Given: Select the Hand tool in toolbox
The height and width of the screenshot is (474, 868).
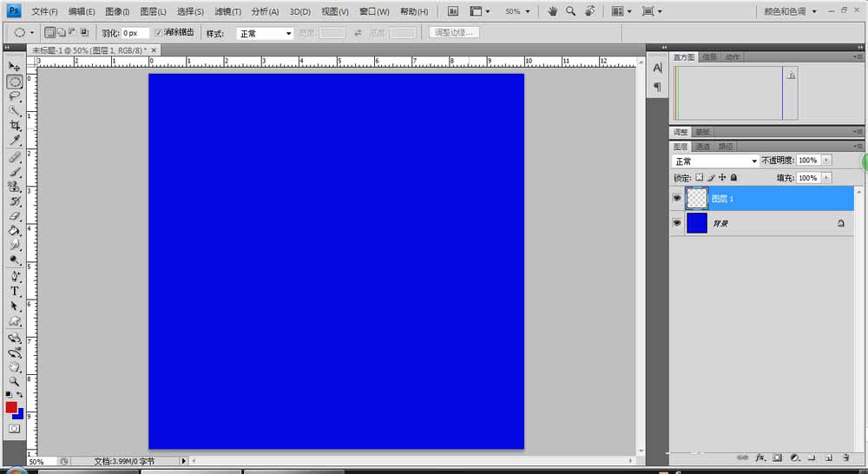Looking at the screenshot, I should [x=15, y=366].
